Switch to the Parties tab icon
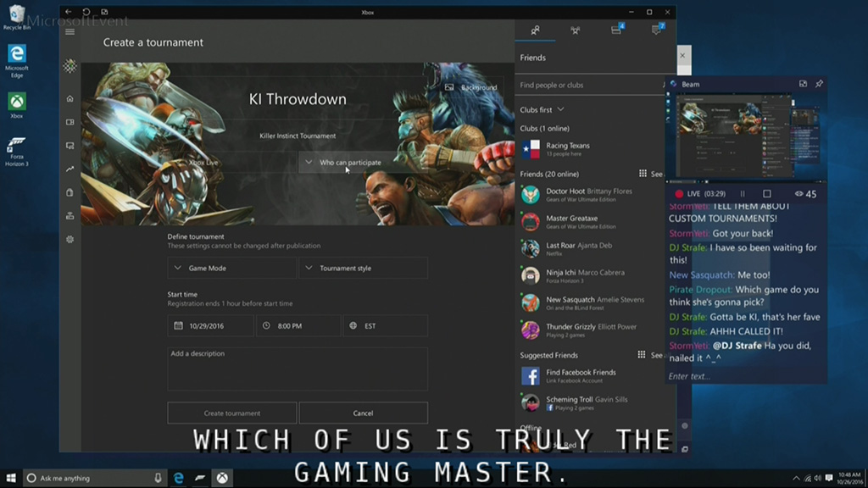 [x=576, y=30]
